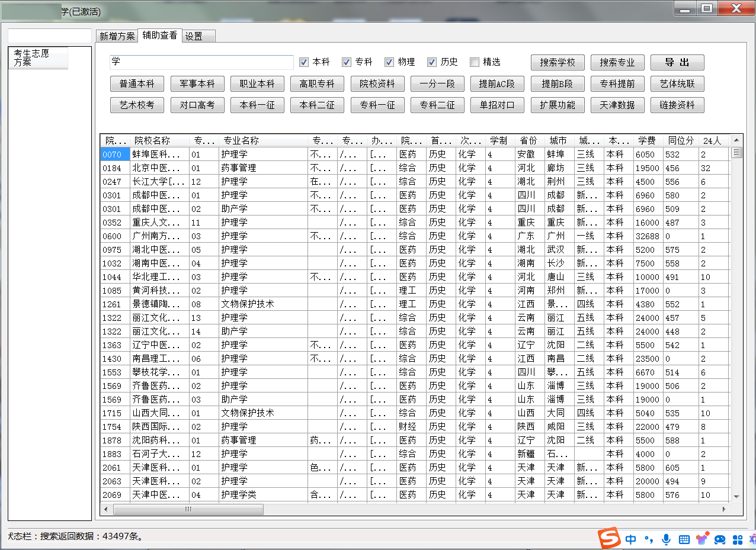Sort by the 学费 column header

(x=646, y=141)
